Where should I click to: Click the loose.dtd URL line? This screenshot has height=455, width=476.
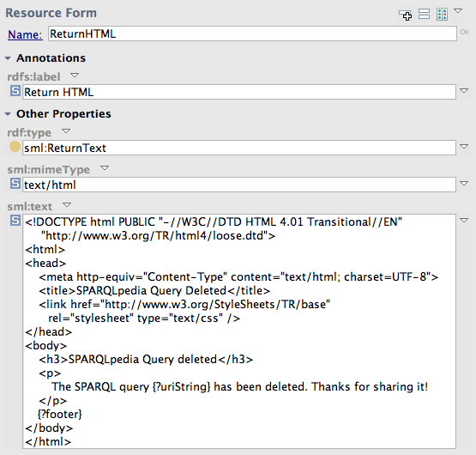pyautogui.click(x=158, y=235)
